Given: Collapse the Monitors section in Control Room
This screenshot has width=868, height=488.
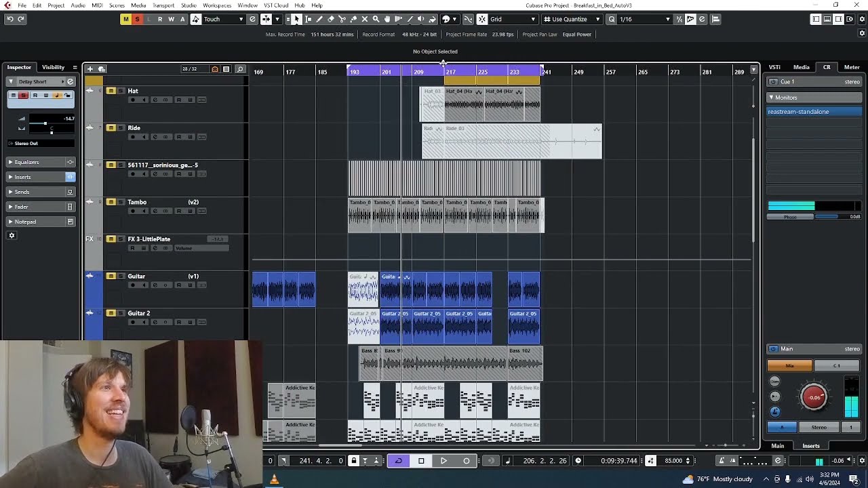Looking at the screenshot, I should click(x=771, y=98).
